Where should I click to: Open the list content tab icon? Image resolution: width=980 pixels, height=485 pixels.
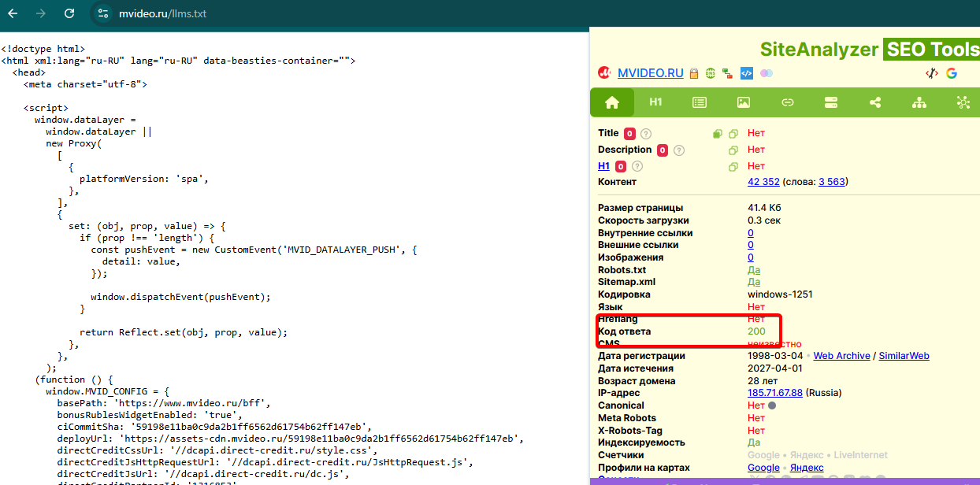pos(700,102)
